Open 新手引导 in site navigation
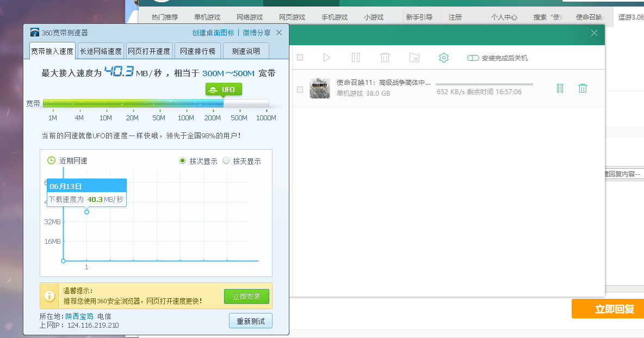 coord(419,17)
